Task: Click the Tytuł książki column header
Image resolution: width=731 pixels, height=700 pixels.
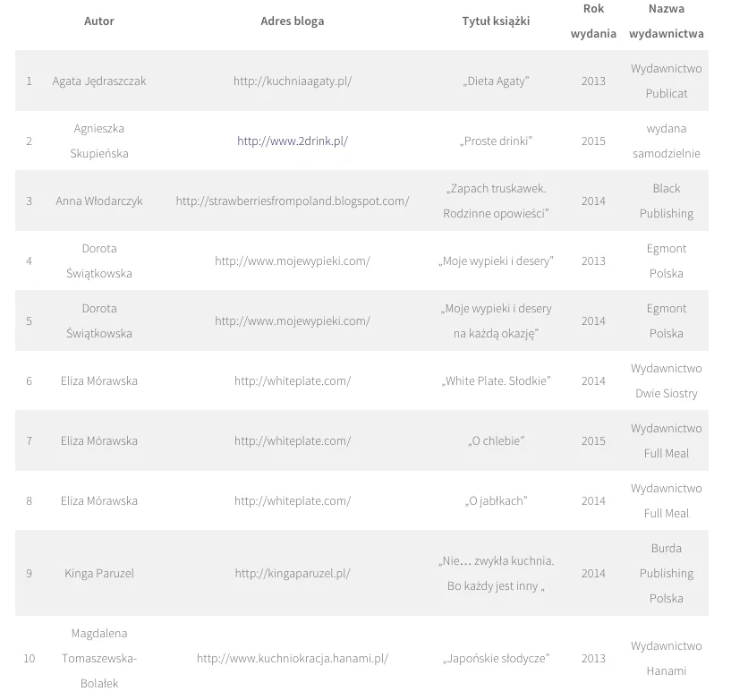Action: tap(496, 21)
